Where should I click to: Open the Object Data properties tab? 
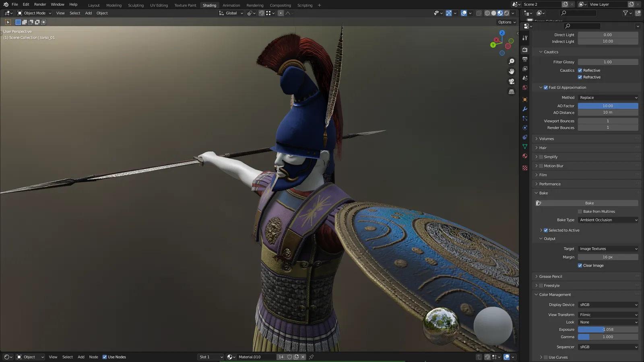[525, 146]
